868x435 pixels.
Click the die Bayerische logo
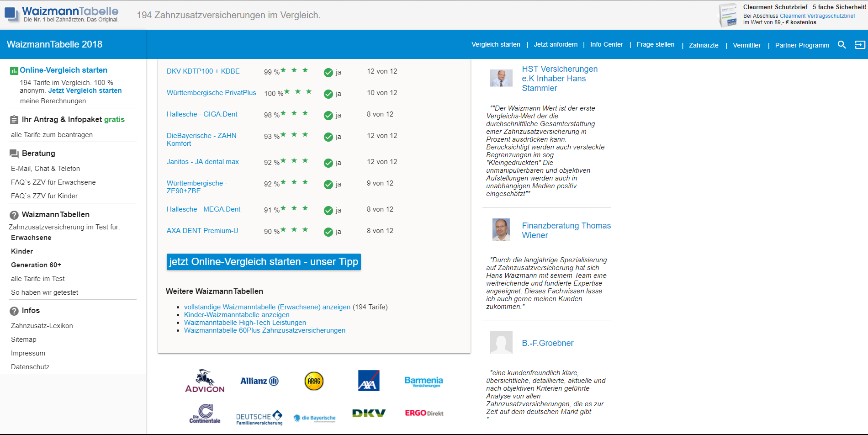point(314,418)
